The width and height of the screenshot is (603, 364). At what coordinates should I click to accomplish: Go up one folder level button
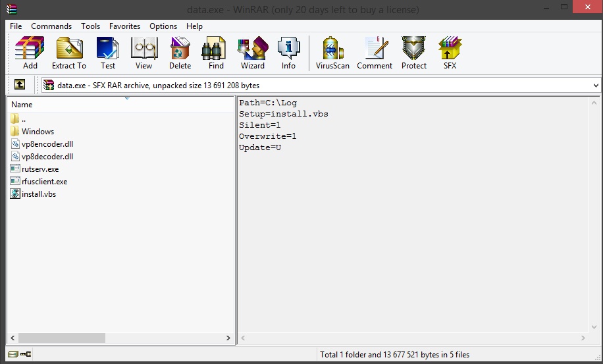(20, 85)
